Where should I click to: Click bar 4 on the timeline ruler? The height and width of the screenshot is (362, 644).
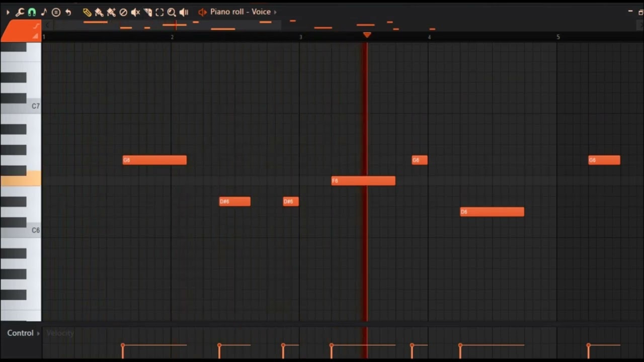click(429, 37)
